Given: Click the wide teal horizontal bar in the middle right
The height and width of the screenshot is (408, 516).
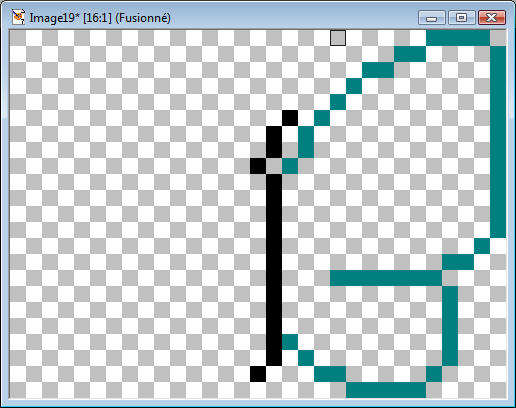Looking at the screenshot, I should coord(386,278).
